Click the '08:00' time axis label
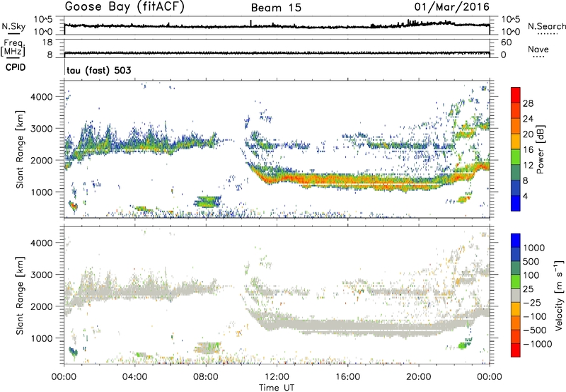 tap(206, 377)
